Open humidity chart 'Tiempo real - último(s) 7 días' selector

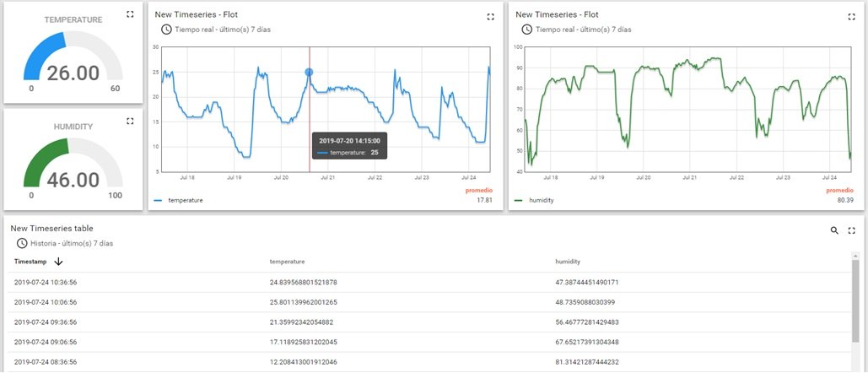click(583, 30)
